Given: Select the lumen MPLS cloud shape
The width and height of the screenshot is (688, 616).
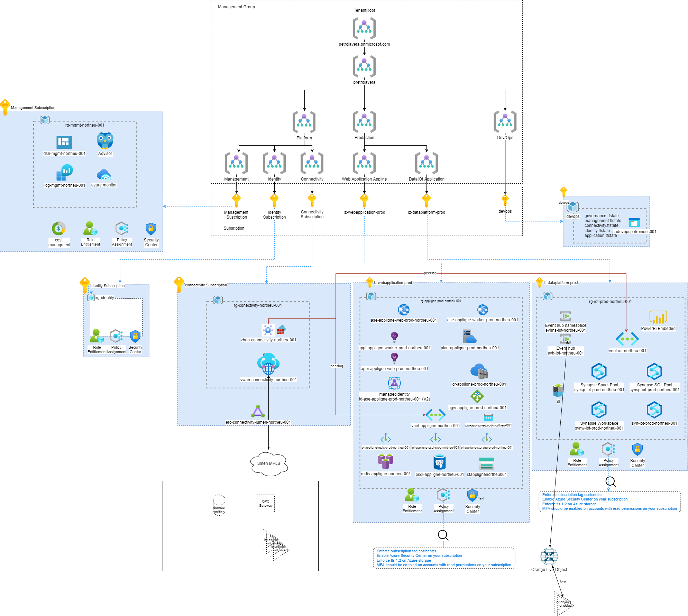Looking at the screenshot, I should [x=269, y=464].
